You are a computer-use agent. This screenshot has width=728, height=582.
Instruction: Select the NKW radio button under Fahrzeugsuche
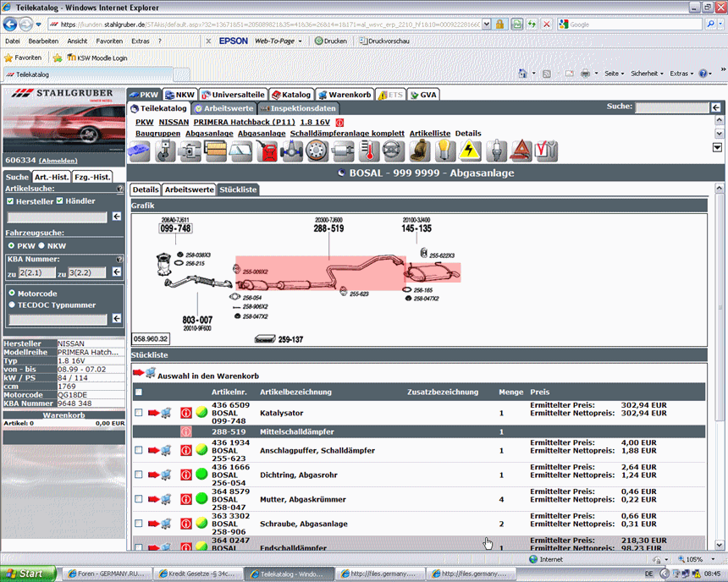coord(41,245)
